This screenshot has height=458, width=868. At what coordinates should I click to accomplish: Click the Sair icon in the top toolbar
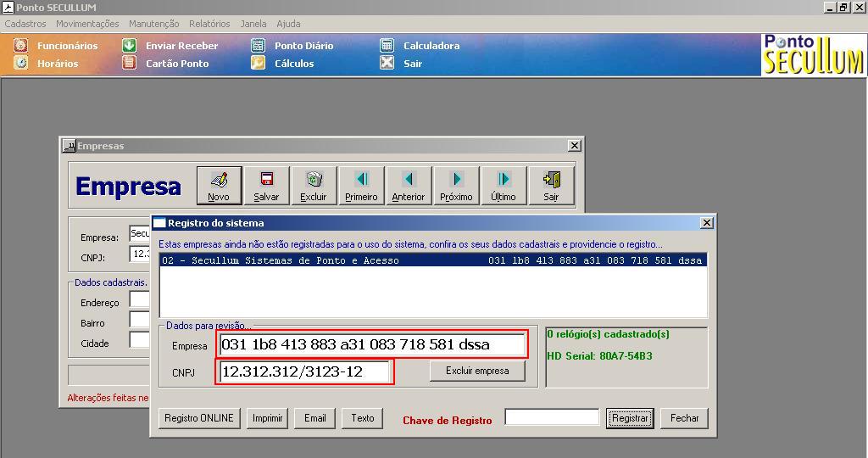pyautogui.click(x=387, y=63)
